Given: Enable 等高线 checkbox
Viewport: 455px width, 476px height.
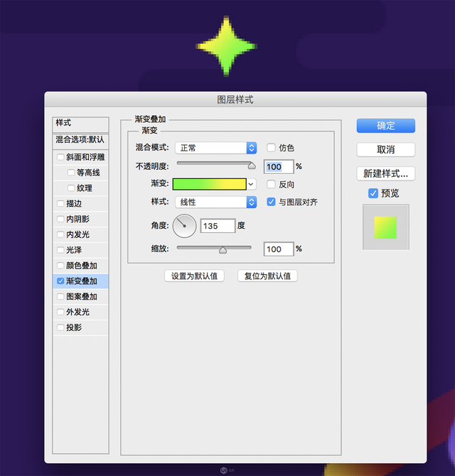Looking at the screenshot, I should click(71, 173).
